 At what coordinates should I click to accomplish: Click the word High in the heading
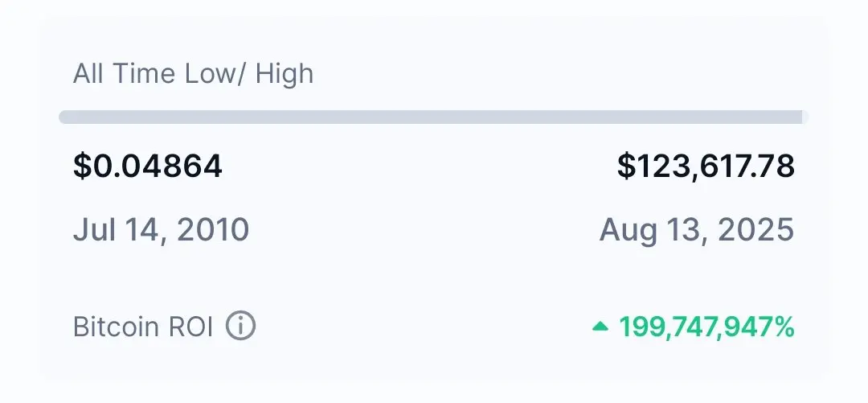285,74
